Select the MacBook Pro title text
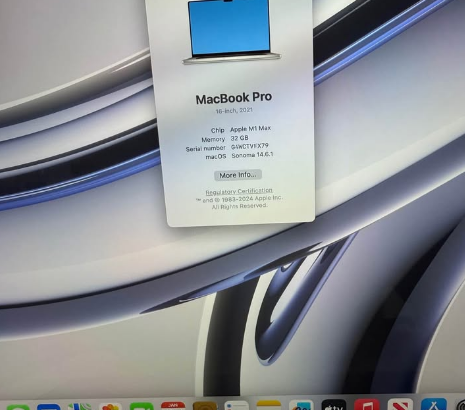 (x=234, y=98)
